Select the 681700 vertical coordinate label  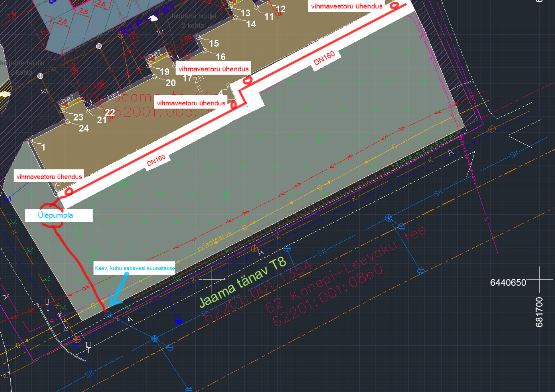pyautogui.click(x=539, y=312)
